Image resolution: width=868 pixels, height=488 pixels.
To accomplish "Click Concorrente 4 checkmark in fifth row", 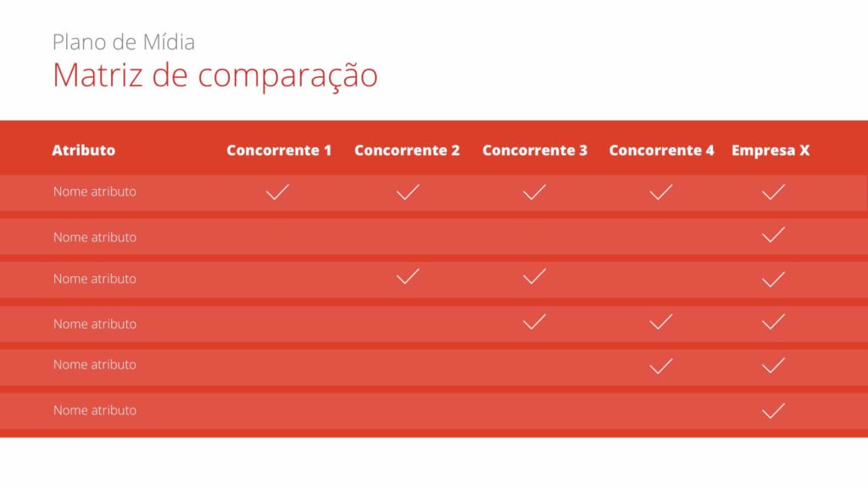I will 660,366.
